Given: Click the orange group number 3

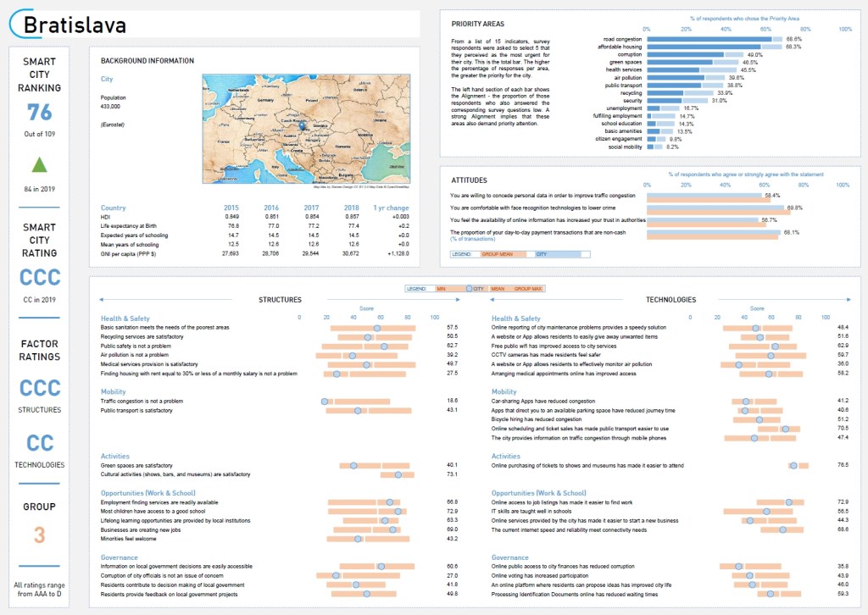Looking at the screenshot, I should tap(40, 535).
